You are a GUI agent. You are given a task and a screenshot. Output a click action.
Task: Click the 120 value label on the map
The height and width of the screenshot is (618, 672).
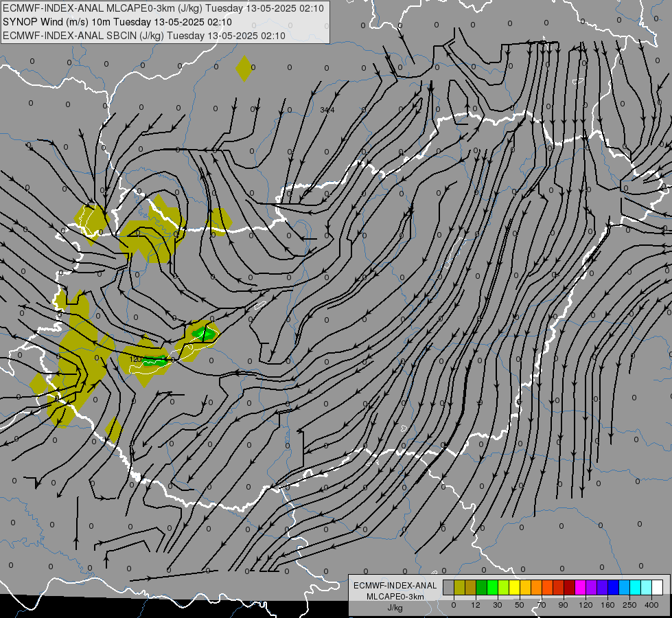pyautogui.click(x=135, y=359)
